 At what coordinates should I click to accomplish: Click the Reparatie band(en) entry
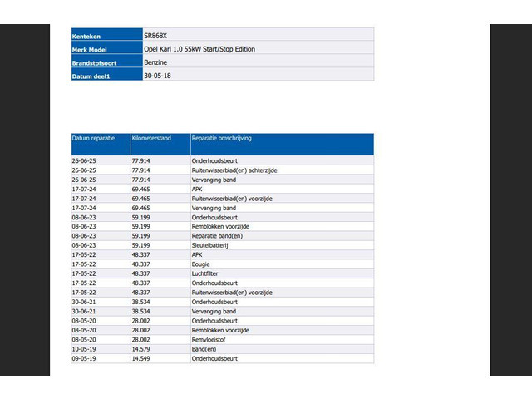coord(215,236)
